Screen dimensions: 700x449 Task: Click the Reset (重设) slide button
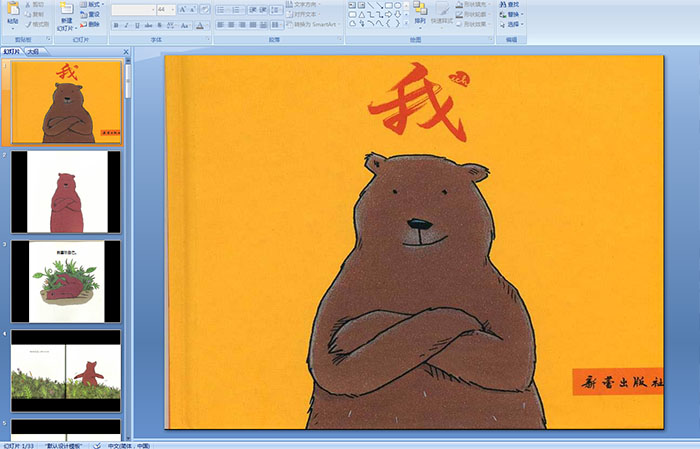click(x=91, y=14)
